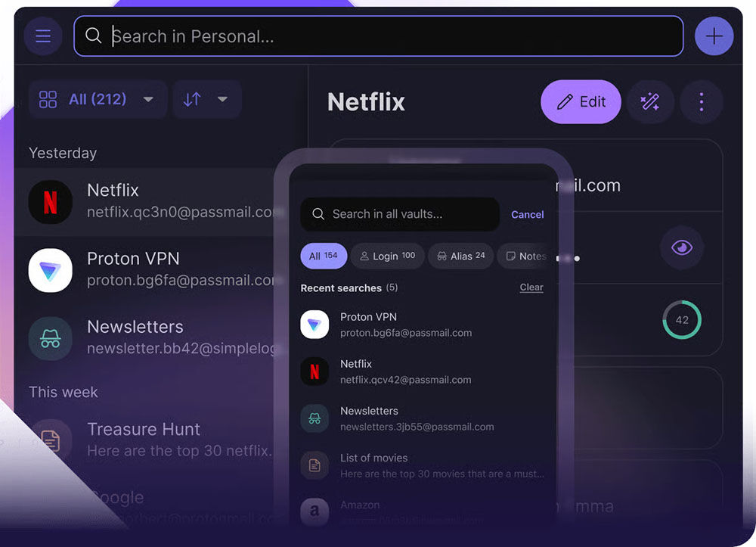Open the Treasure Hunt note

click(x=150, y=440)
